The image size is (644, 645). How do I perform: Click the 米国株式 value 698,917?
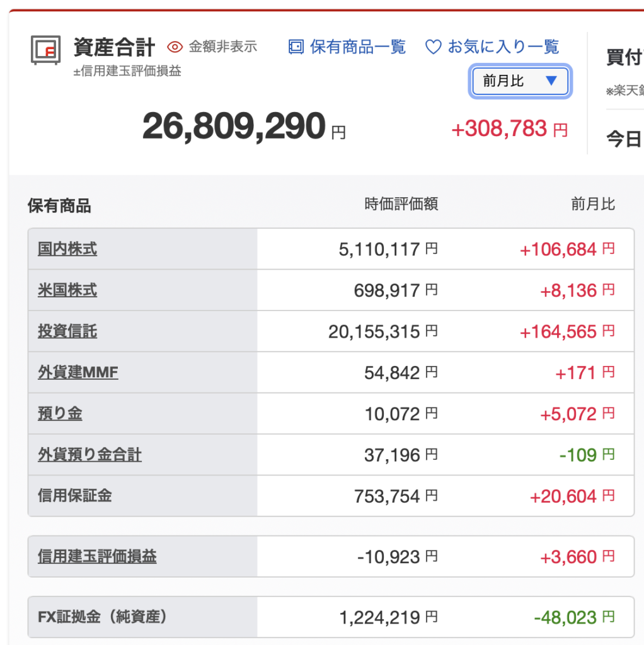(x=387, y=290)
